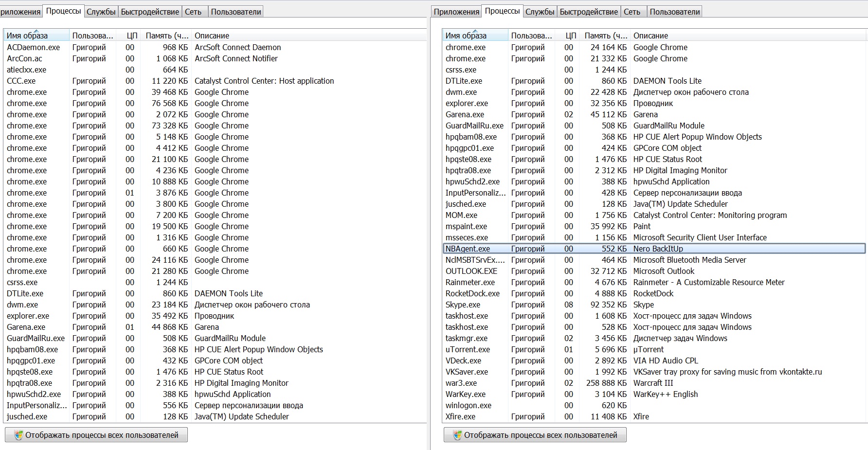The image size is (868, 450).
Task: Select the war3.exe Warcraft III process
Action: (x=461, y=383)
